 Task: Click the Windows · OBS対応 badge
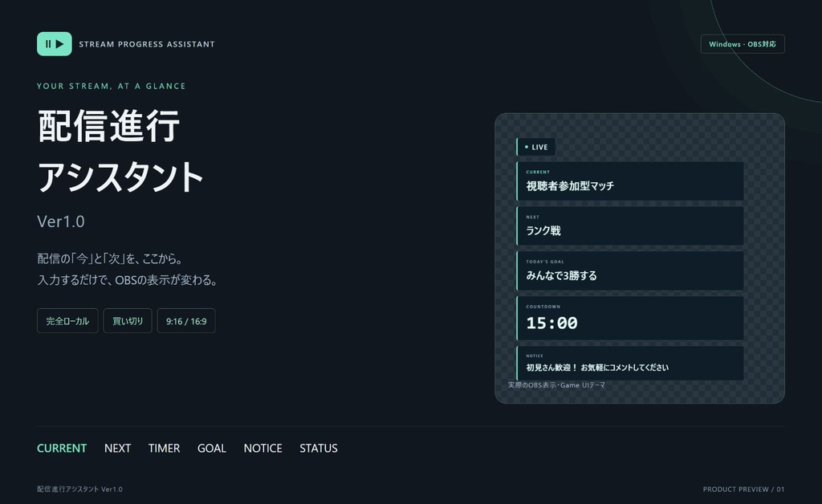[x=743, y=44]
